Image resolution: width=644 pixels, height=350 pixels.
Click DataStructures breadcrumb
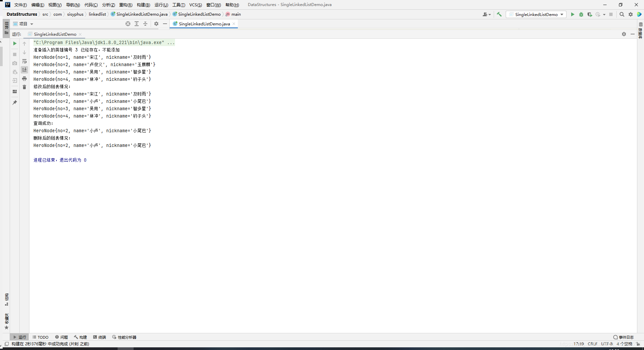(x=22, y=14)
